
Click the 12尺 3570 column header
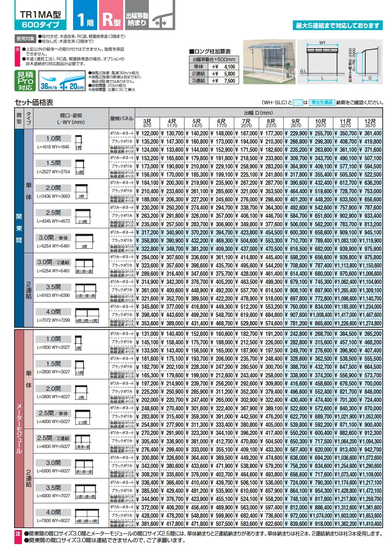point(370,123)
